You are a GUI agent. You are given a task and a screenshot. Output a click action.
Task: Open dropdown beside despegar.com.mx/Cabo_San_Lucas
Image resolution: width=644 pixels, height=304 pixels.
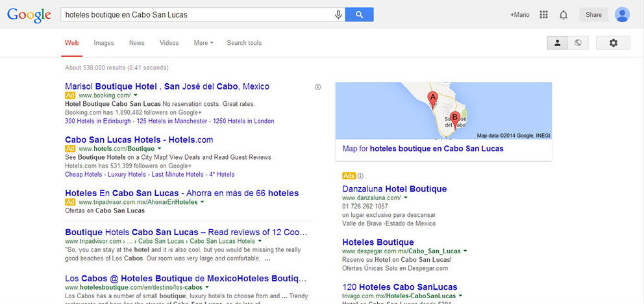[465, 251]
